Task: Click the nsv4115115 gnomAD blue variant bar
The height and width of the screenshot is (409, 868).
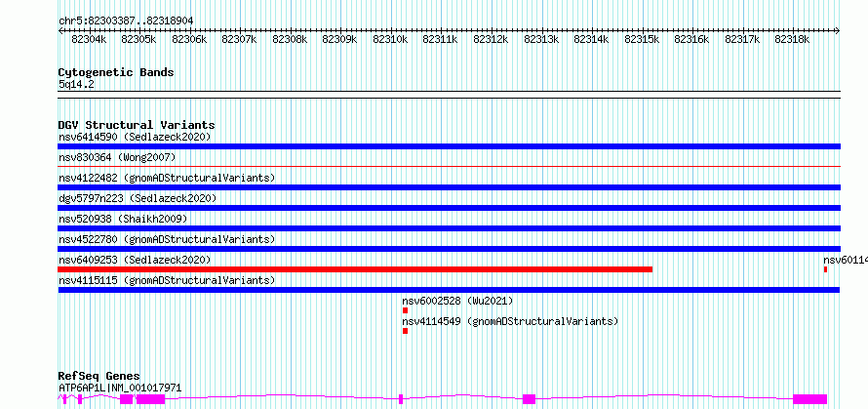Action: [449, 290]
